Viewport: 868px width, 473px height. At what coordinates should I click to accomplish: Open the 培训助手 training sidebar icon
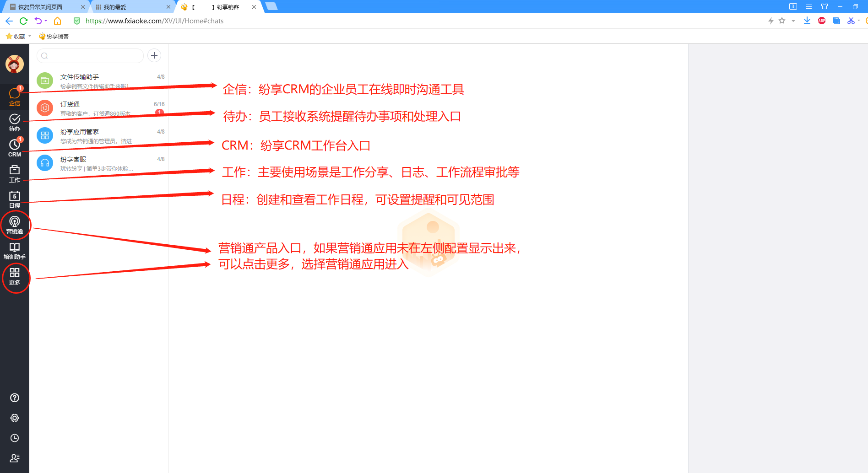coord(15,250)
